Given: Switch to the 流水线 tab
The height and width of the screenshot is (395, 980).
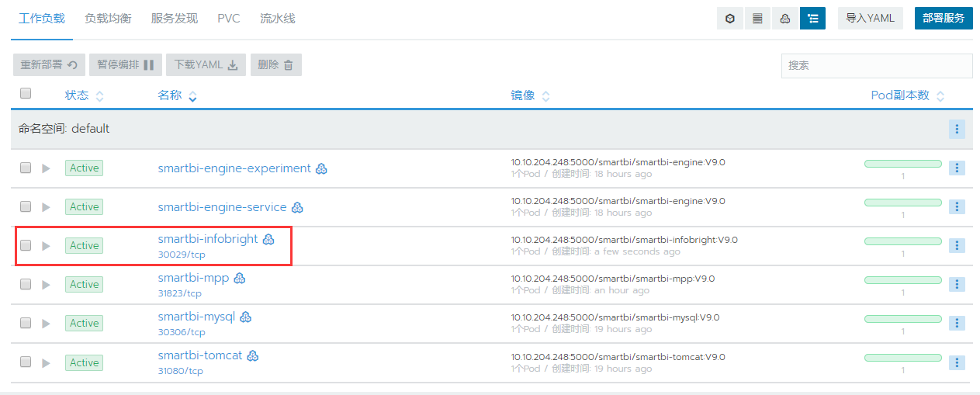Looking at the screenshot, I should click(278, 19).
